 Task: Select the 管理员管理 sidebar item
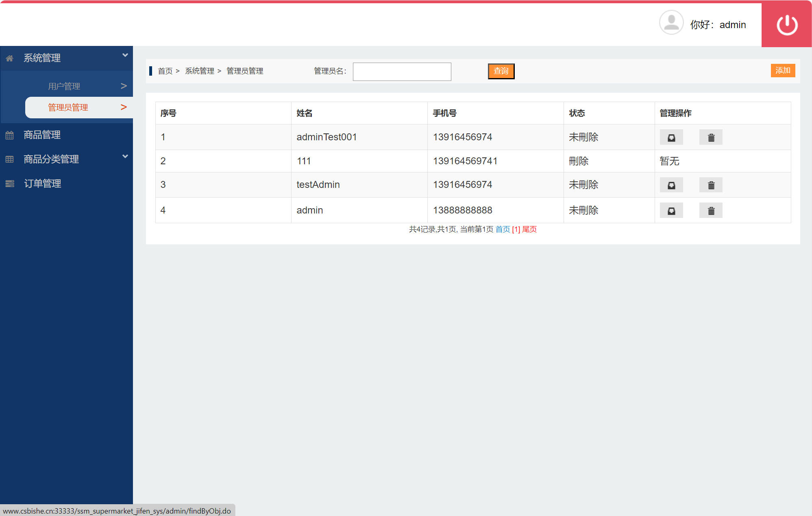[x=67, y=107]
